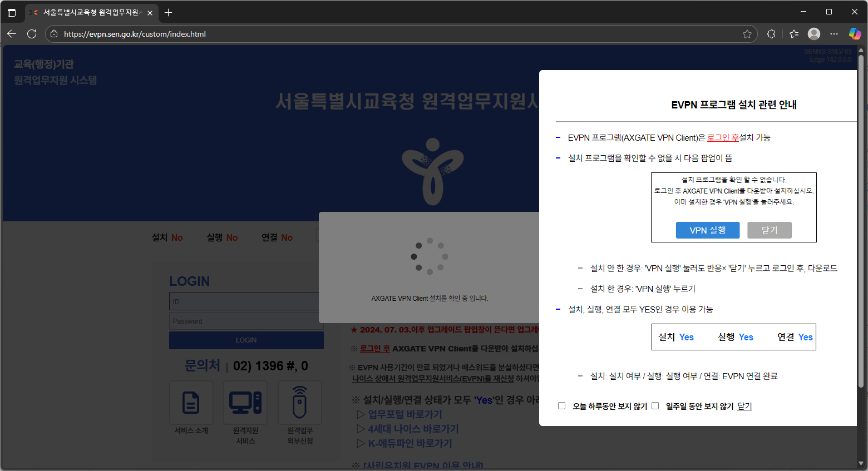The height and width of the screenshot is (471, 868).
Task: Open Edge settings and more menu
Action: (x=834, y=34)
